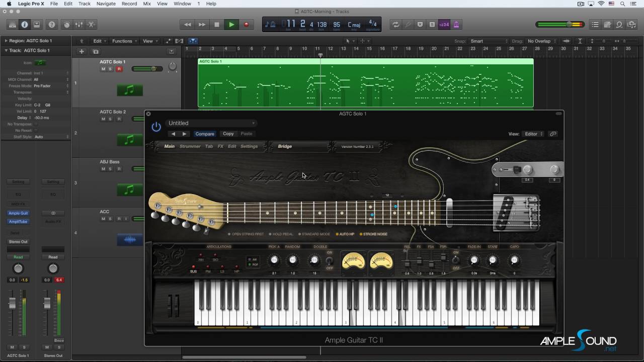Enable input monitoring on ACC track
The height and width of the screenshot is (362, 644).
(x=126, y=219)
